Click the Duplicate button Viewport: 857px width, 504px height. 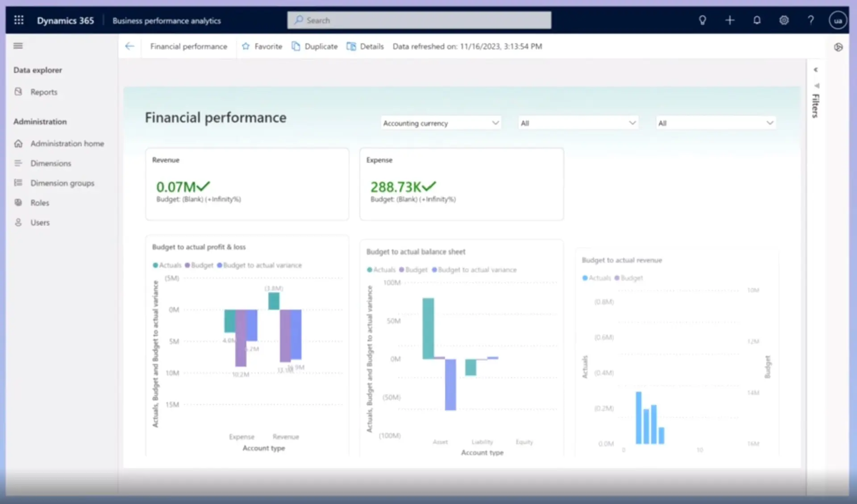[x=314, y=46]
